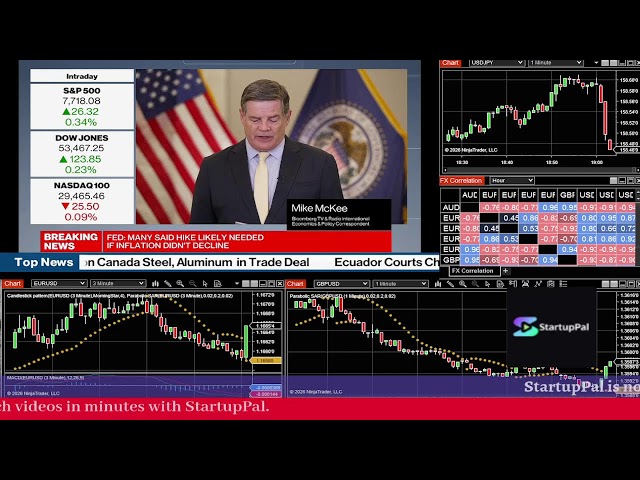Open bar type icon in GBPUSD chart toolbar
640x480 pixels.
point(438,284)
